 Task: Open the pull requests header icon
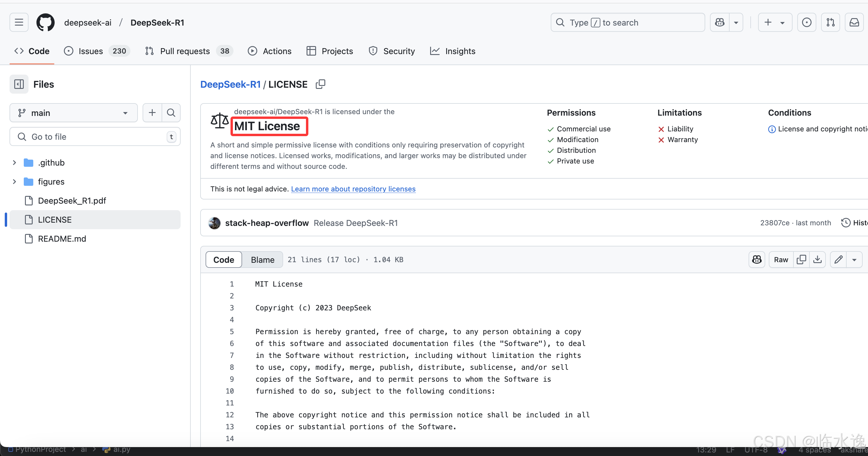click(830, 23)
